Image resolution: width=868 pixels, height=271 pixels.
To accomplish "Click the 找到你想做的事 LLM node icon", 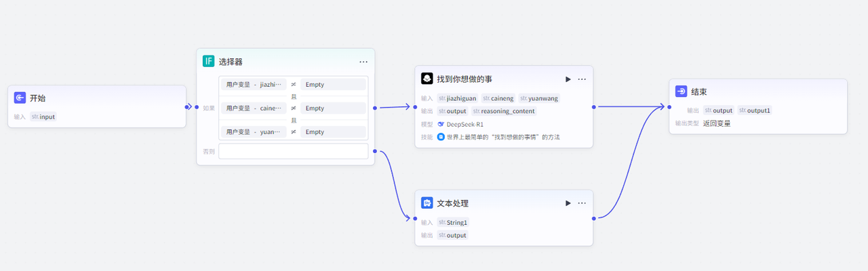I will [427, 79].
